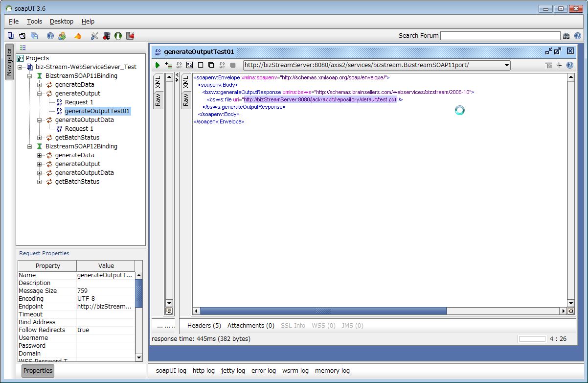Viewport: 588px width, 383px height.
Task: Select the request XML view tab
Action: click(x=158, y=82)
